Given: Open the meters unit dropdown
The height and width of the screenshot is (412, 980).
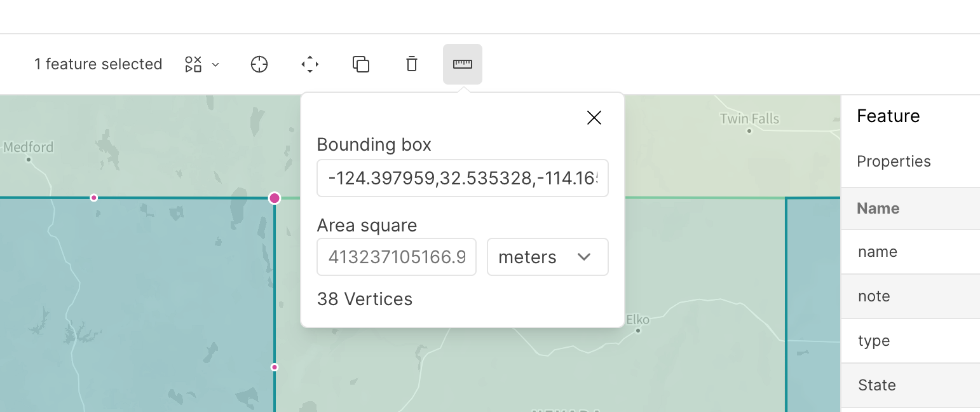Looking at the screenshot, I should tap(547, 257).
